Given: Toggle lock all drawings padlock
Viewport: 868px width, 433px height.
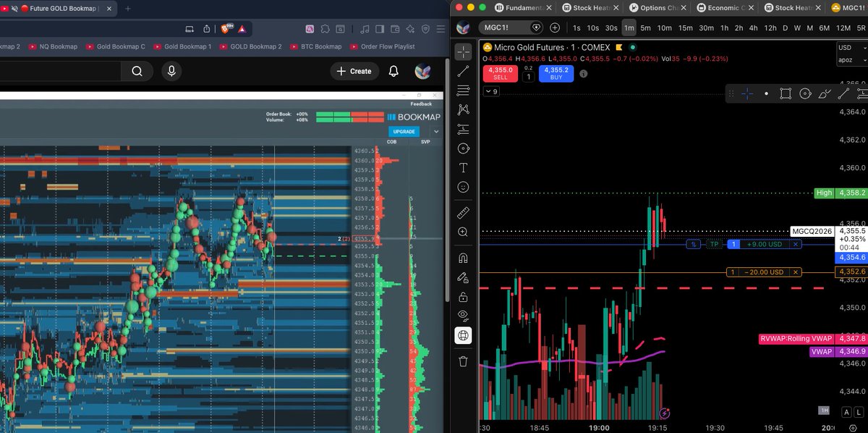Looking at the screenshot, I should (464, 297).
